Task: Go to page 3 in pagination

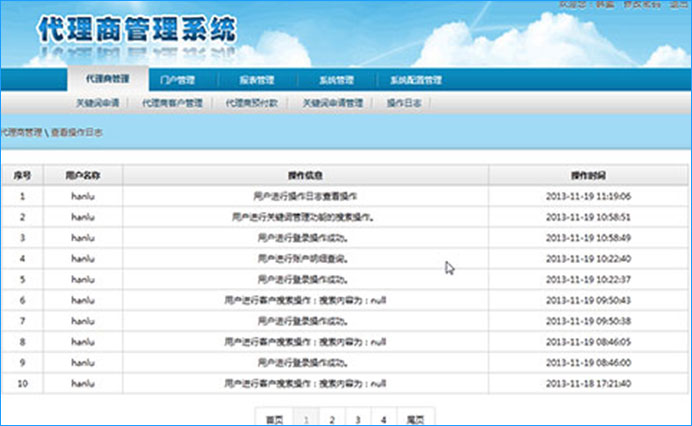Action: [x=357, y=418]
